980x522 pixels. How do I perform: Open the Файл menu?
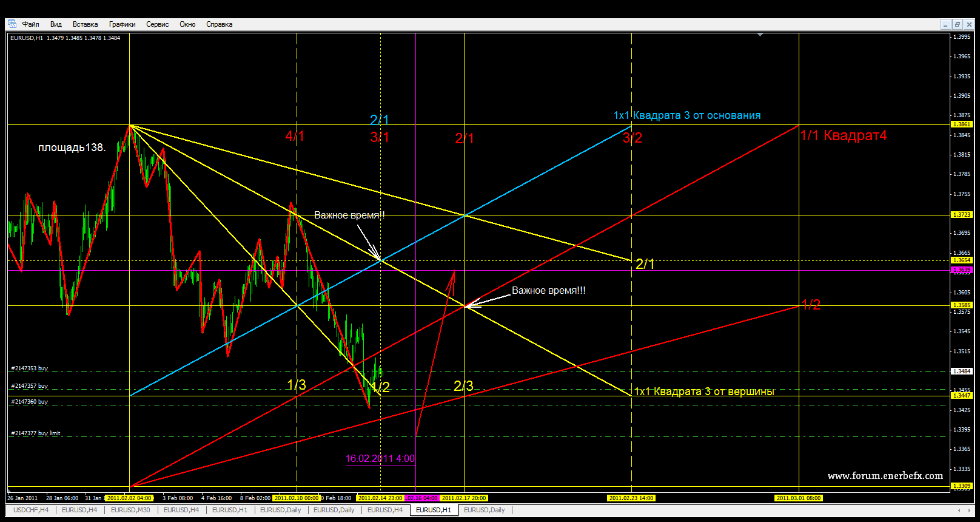[x=30, y=24]
